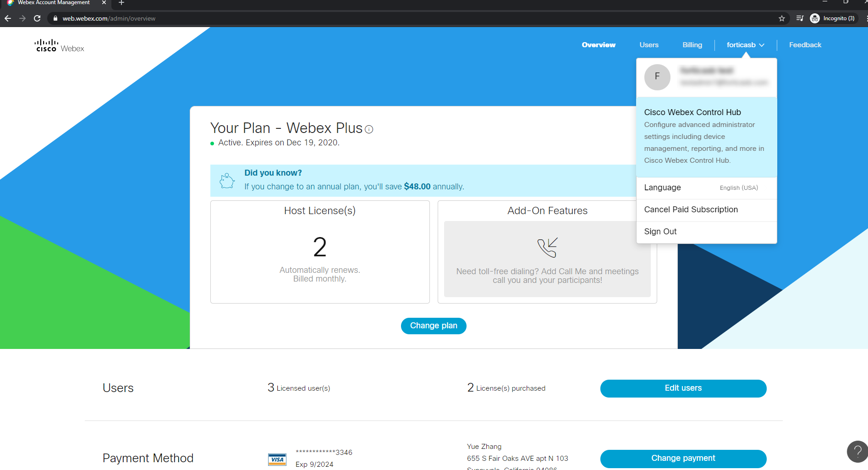The width and height of the screenshot is (868, 470).
Task: Click the piggy bank savings icon
Action: (x=227, y=180)
